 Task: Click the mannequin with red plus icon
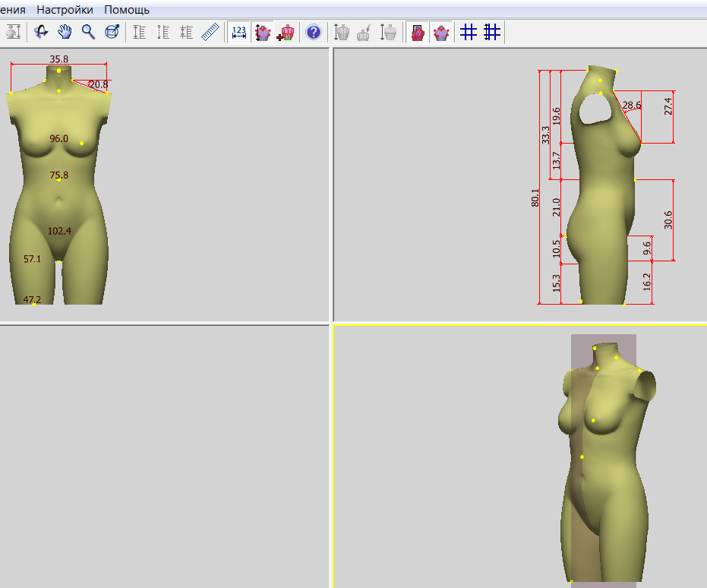coord(286,32)
